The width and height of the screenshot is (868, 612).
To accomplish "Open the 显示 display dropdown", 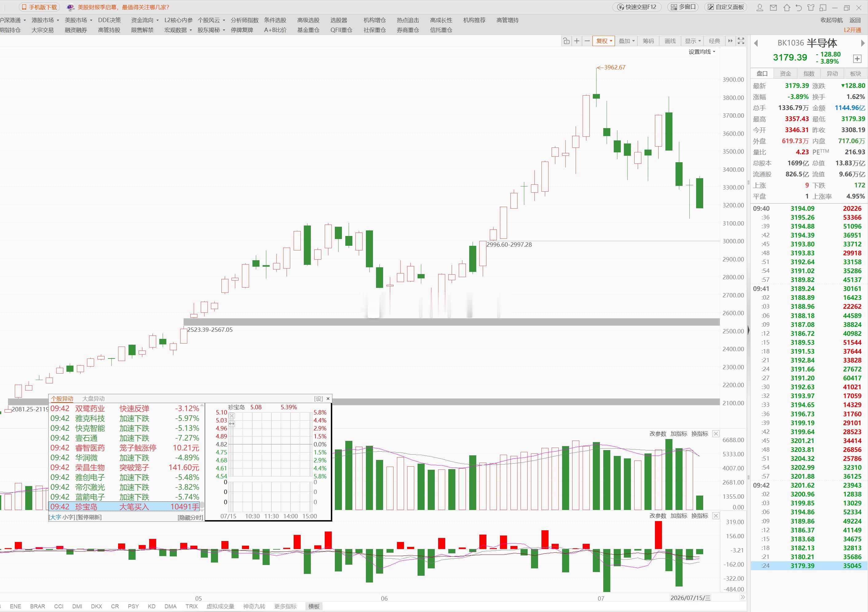I will click(x=692, y=41).
